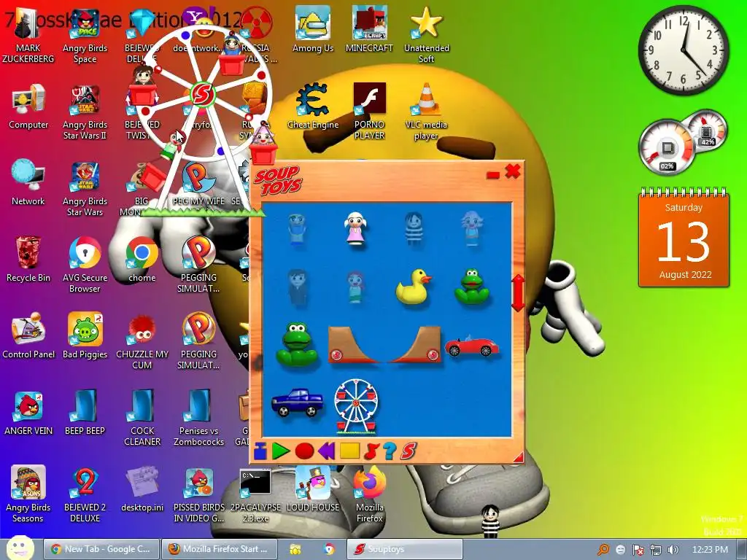This screenshot has height=560, width=747.
Task: Select the blue pickup truck toy
Action: coord(297,402)
